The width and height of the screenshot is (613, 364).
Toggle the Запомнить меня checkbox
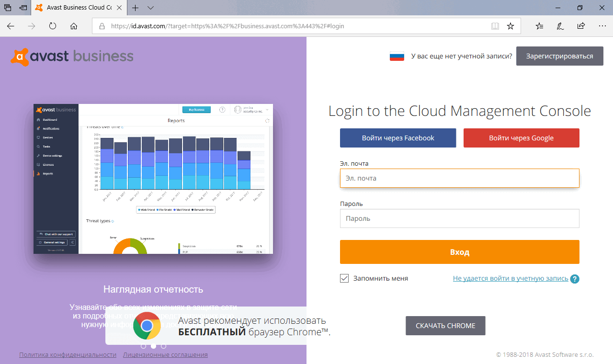tap(344, 278)
